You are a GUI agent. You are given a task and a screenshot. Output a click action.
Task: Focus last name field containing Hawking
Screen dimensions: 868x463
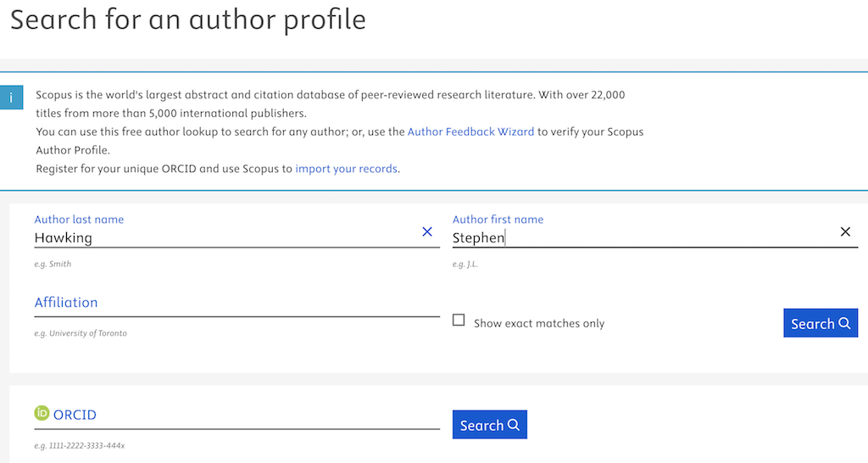pyautogui.click(x=220, y=238)
